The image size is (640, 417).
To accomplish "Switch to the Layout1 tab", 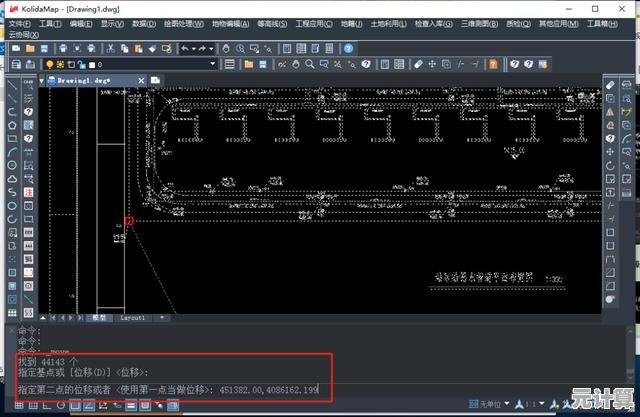I will pyautogui.click(x=132, y=318).
